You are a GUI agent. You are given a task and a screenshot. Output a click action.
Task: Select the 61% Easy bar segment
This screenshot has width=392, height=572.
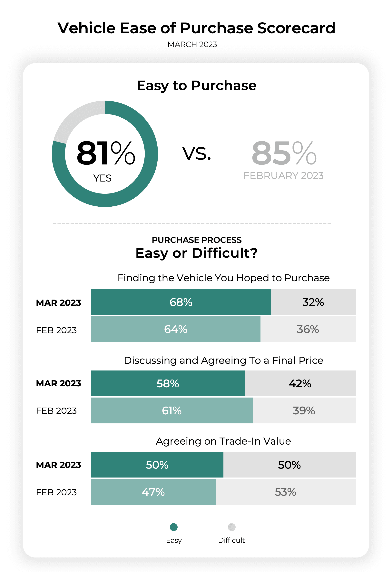pyautogui.click(x=171, y=410)
